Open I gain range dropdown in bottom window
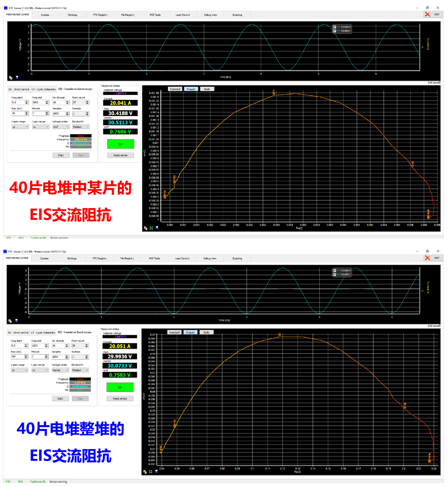Image resolution: width=448 pixels, height=487 pixels. [x=40, y=370]
